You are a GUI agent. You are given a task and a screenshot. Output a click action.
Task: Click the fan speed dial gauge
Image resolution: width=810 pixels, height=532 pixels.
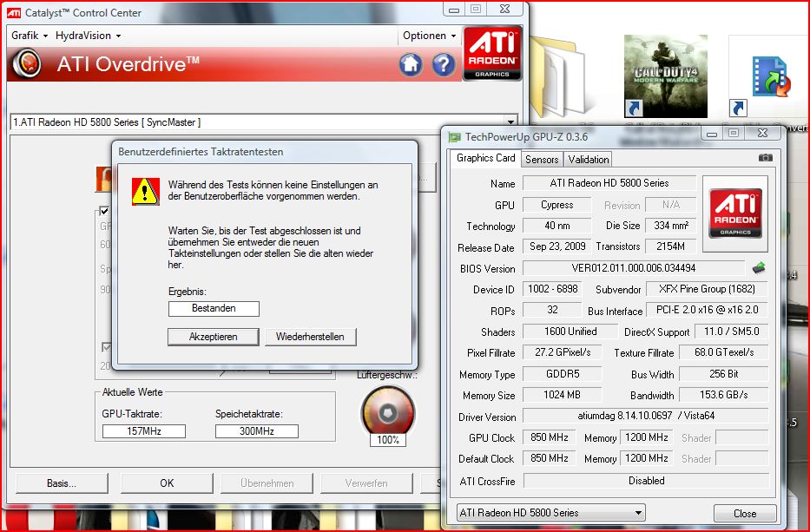[388, 411]
